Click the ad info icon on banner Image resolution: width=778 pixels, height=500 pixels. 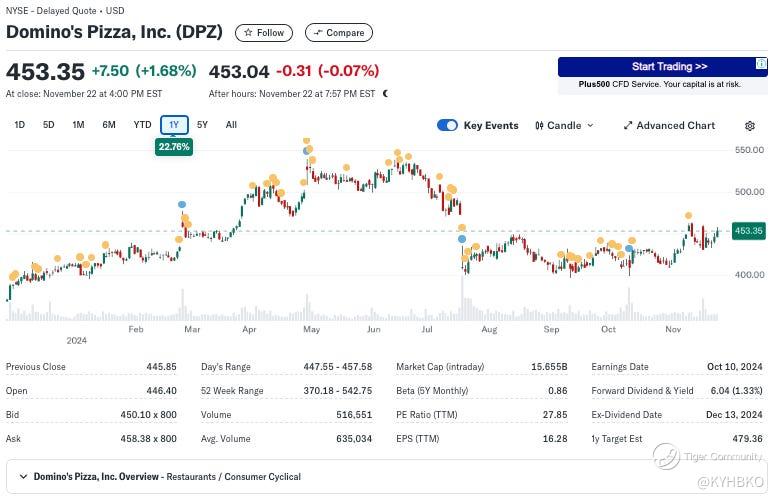point(761,63)
